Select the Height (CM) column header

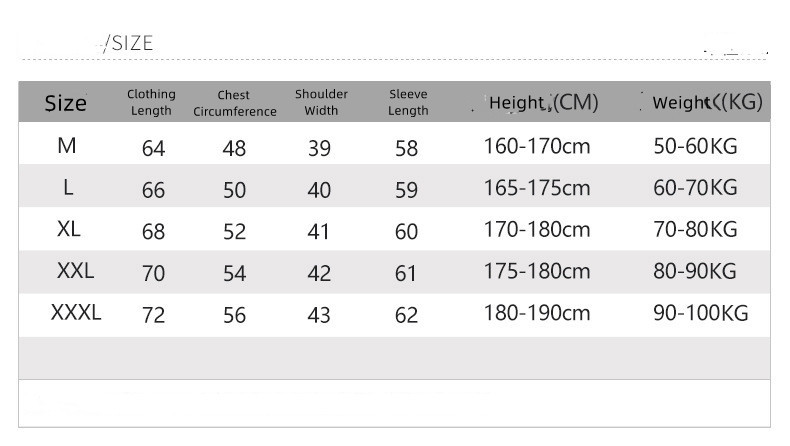tap(543, 102)
